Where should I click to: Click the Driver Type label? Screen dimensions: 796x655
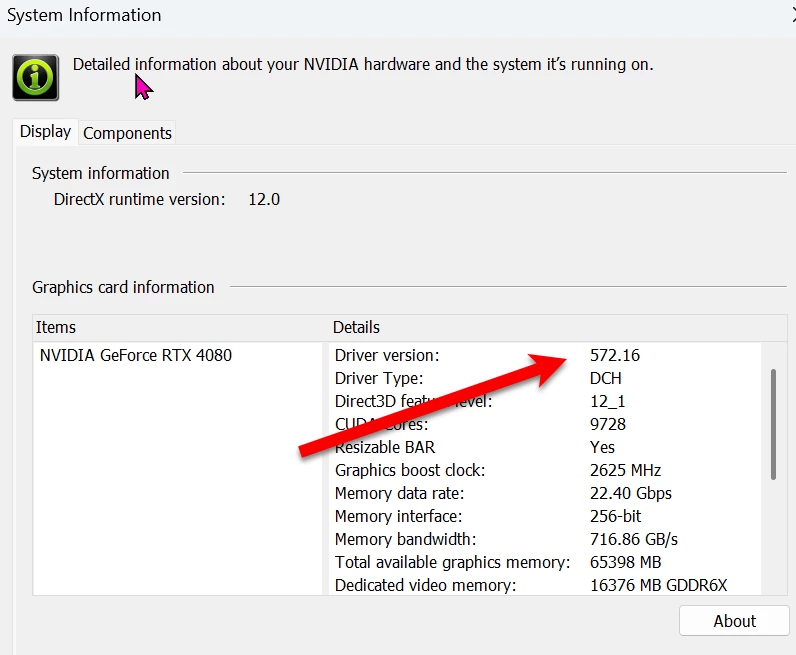[379, 378]
